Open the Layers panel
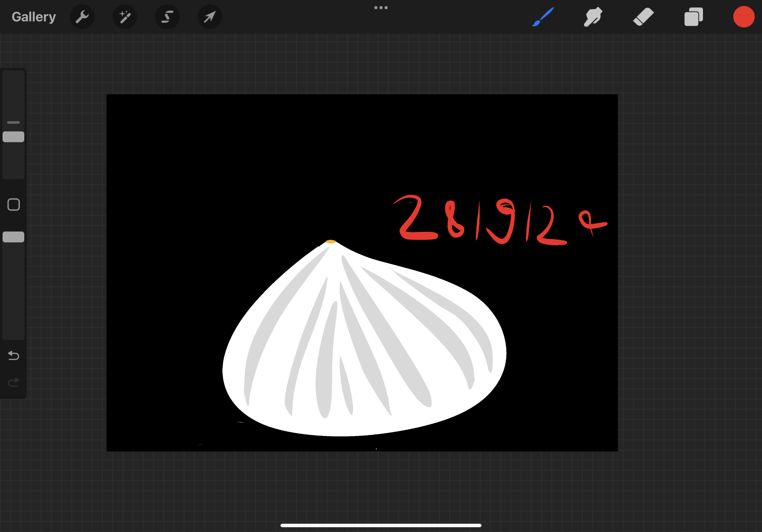Screen dimensions: 762x532 coord(693,17)
